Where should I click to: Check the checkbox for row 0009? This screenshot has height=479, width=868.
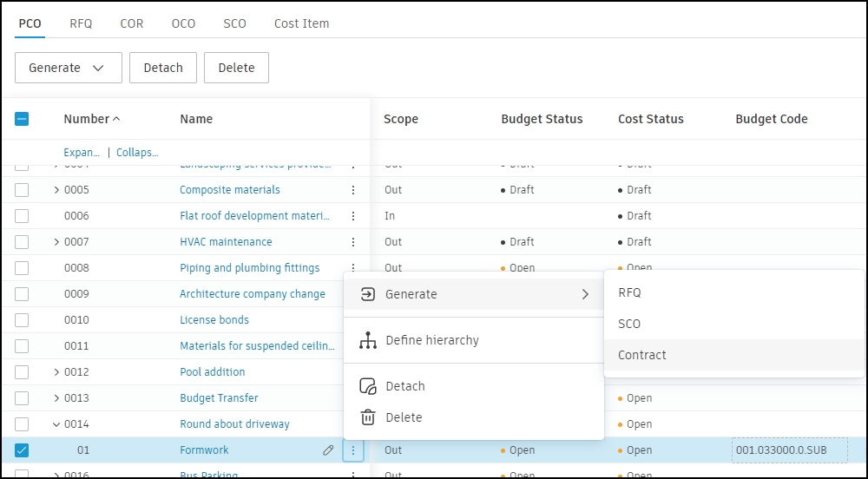coord(22,294)
